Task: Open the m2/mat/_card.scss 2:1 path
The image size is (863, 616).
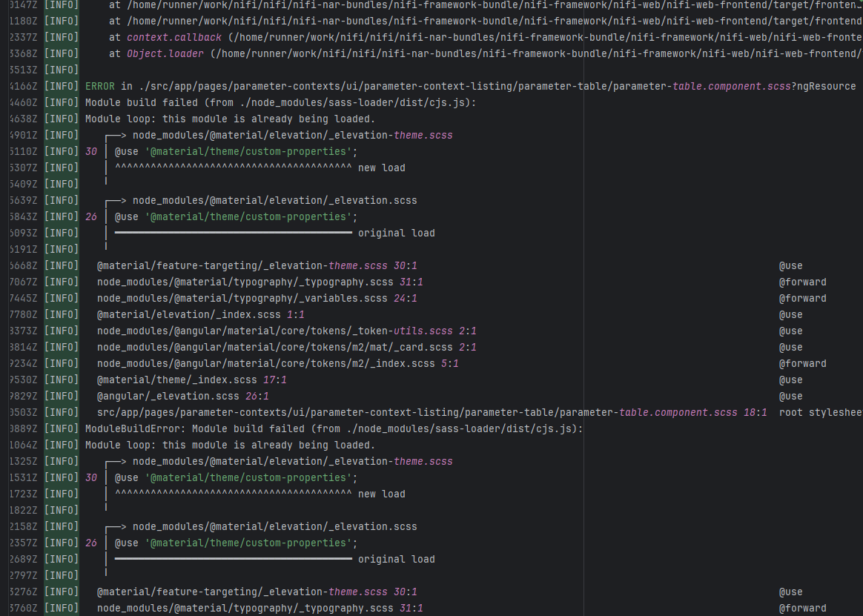Action: (286, 347)
